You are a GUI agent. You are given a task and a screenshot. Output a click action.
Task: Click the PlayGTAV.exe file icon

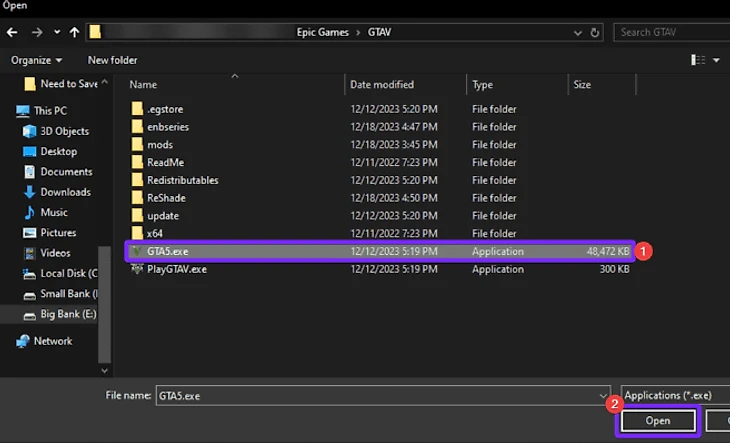click(x=137, y=269)
